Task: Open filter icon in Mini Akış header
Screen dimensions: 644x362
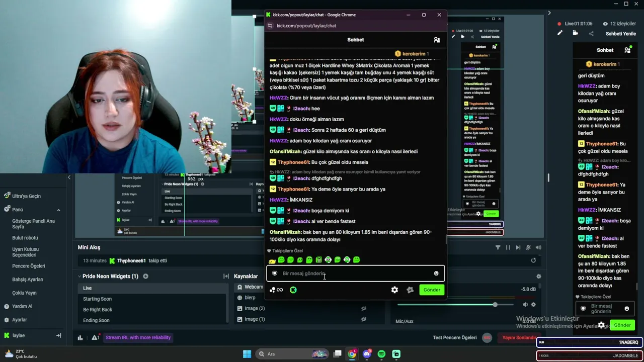Action: pos(498,247)
